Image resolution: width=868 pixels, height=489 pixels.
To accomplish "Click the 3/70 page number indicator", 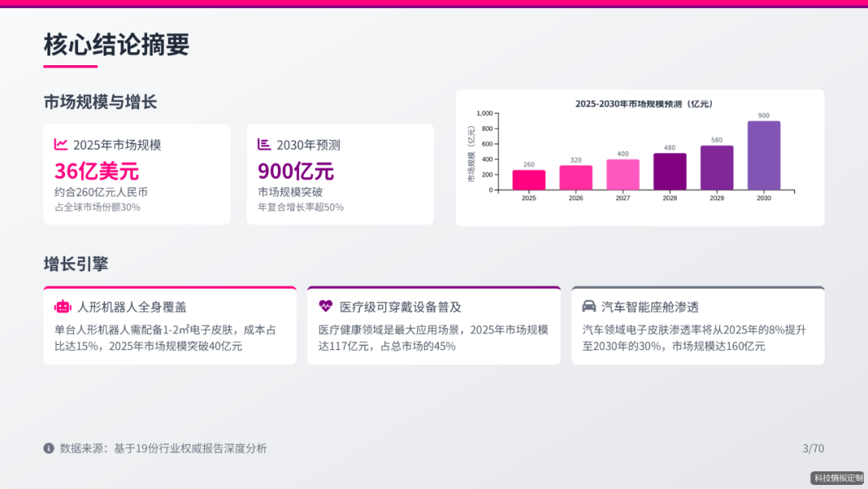I will click(x=813, y=448).
